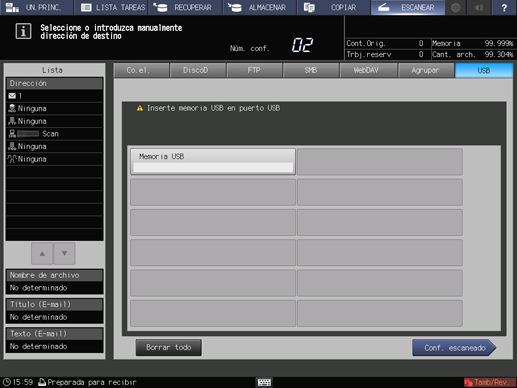Open the Texto (E-mail) field
The image size is (517, 388).
[54, 340]
